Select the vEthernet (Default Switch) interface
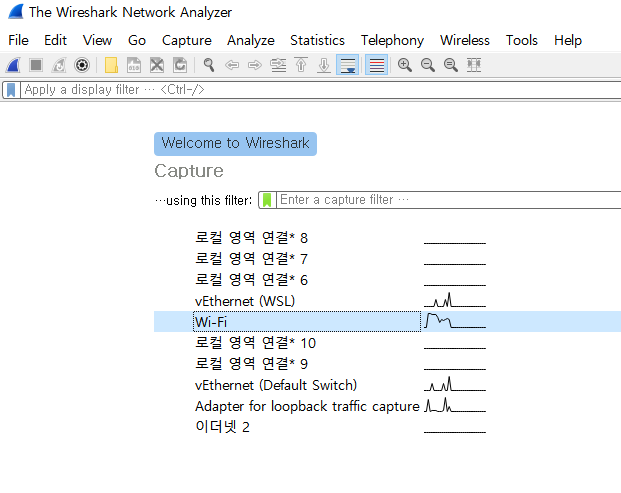This screenshot has height=493, width=621. [x=276, y=385]
